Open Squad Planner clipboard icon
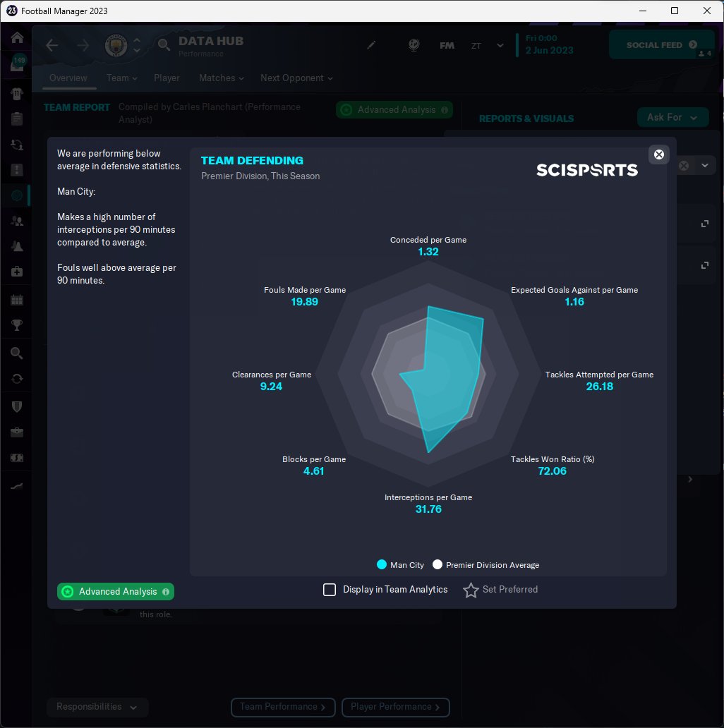The image size is (724, 728). coord(17,119)
